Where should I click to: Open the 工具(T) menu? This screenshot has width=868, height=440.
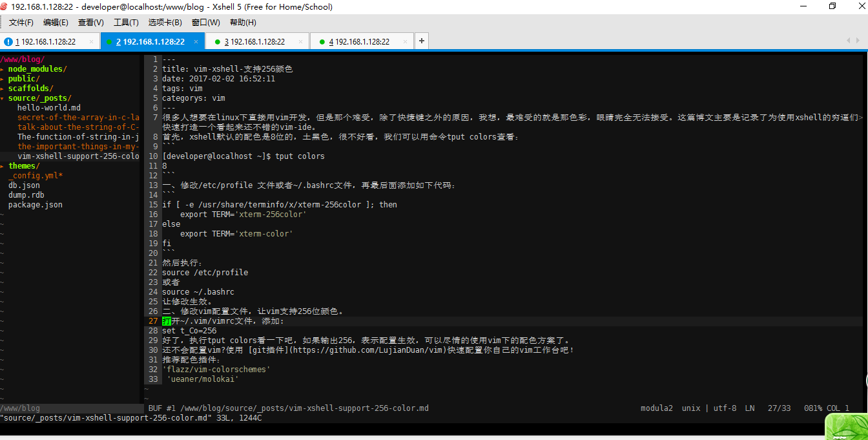click(x=126, y=22)
